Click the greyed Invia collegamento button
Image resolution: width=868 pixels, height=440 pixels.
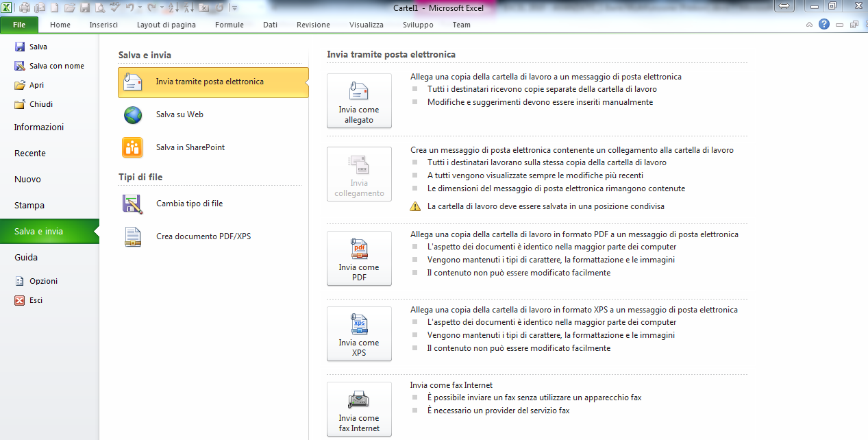(x=359, y=174)
